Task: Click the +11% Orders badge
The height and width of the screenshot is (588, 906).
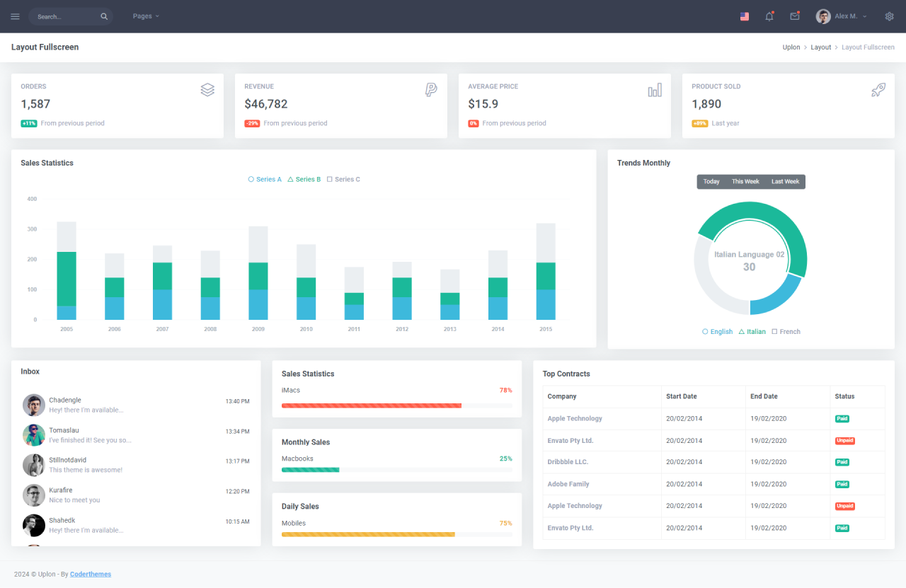Action: tap(29, 123)
